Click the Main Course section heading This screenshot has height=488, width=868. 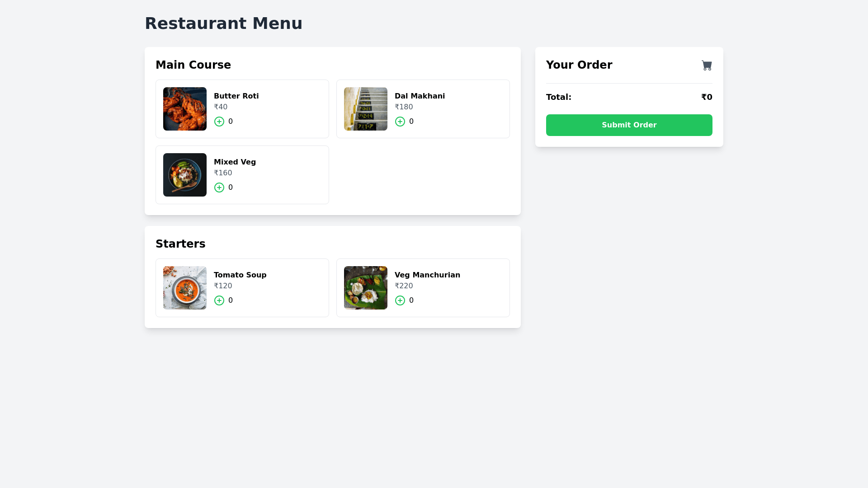tap(193, 65)
